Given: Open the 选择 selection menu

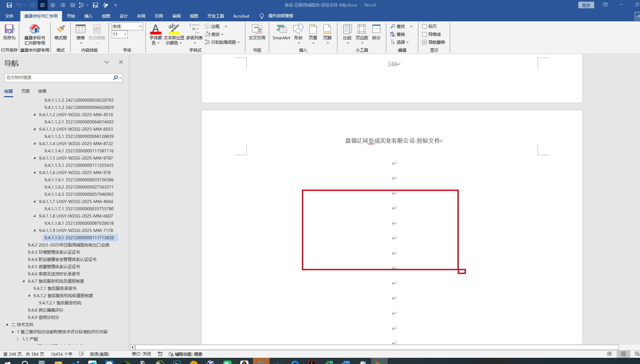Looking at the screenshot, I should pyautogui.click(x=400, y=42).
